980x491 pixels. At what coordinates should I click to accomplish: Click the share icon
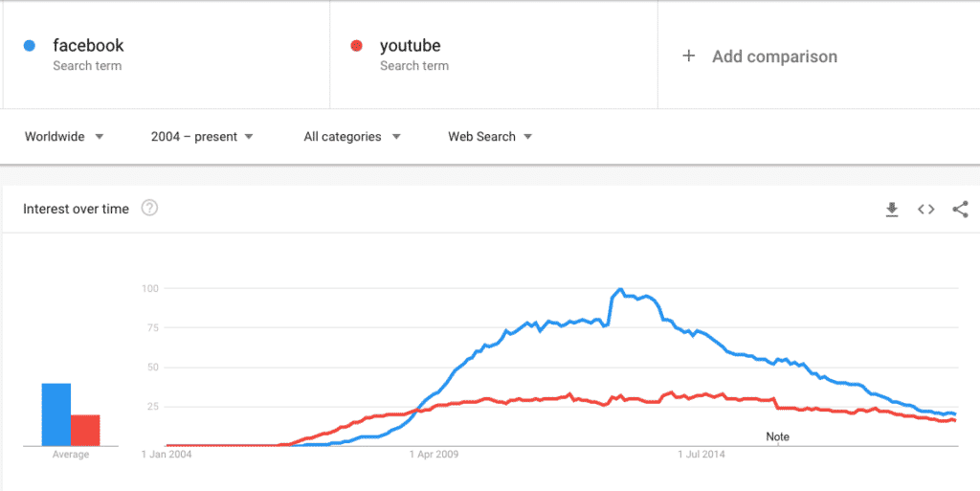[960, 210]
